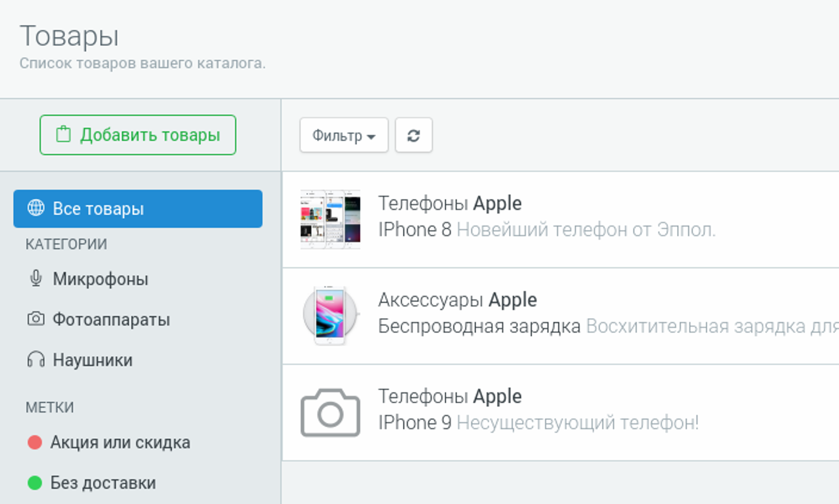The image size is (839, 504).
Task: Click the Товары page heading
Action: 69,37
